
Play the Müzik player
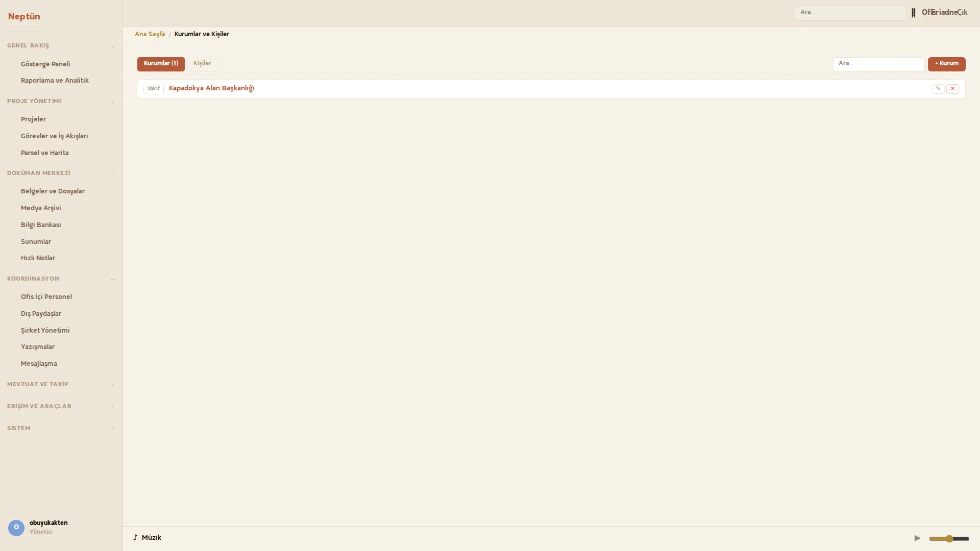point(917,538)
